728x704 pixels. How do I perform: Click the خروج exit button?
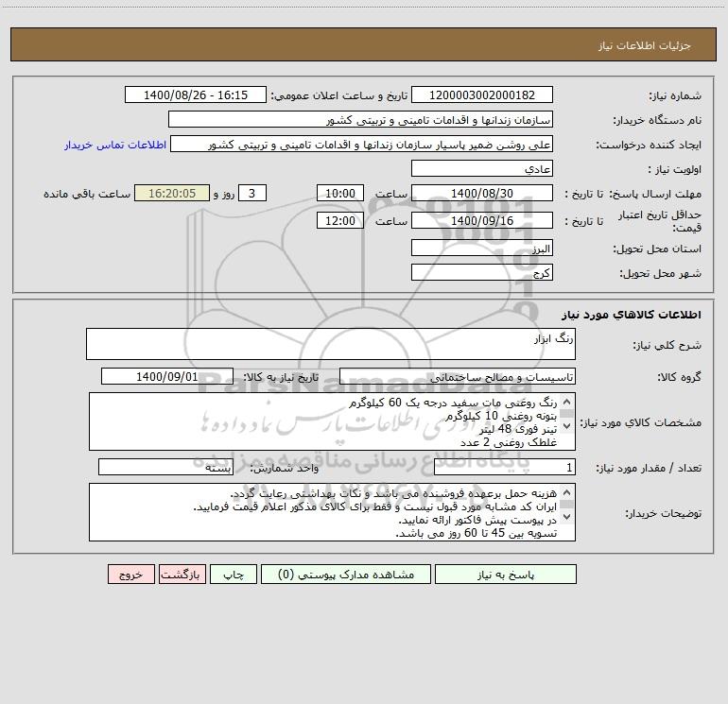click(x=130, y=574)
